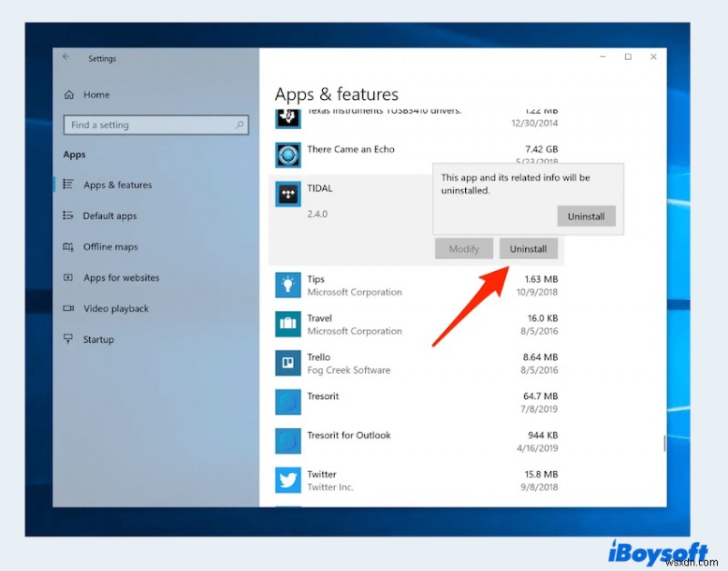Click the 12/30/2014 install date
This screenshot has height=571, width=728.
[534, 123]
